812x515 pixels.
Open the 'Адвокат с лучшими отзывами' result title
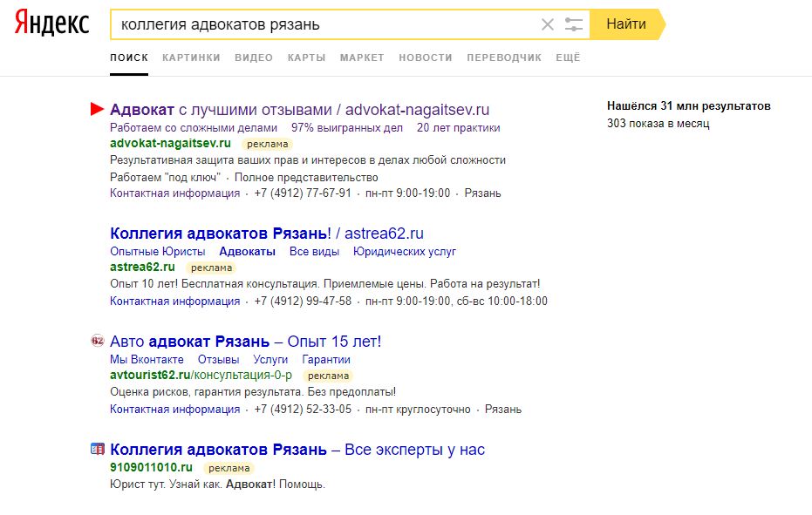299,110
